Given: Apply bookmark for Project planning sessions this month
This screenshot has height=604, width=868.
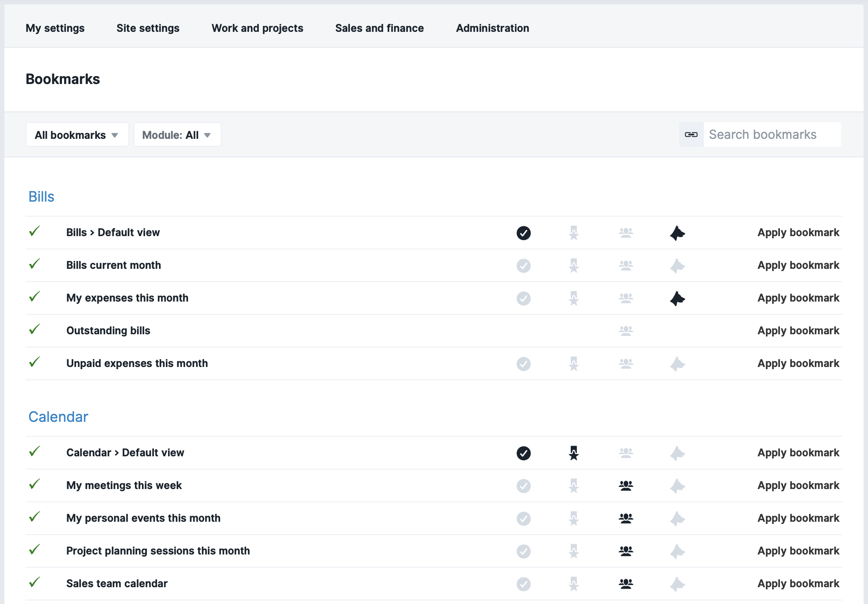Looking at the screenshot, I should pyautogui.click(x=799, y=551).
